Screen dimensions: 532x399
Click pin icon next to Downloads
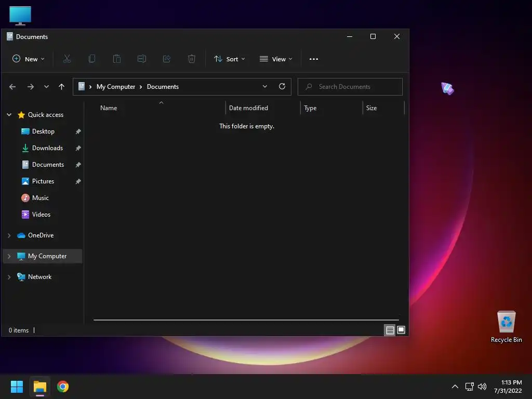pyautogui.click(x=78, y=148)
